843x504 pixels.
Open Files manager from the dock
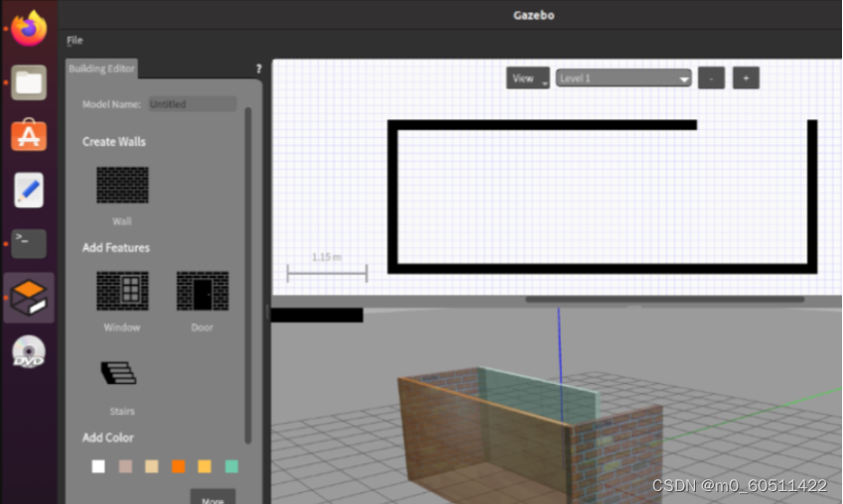tap(29, 82)
